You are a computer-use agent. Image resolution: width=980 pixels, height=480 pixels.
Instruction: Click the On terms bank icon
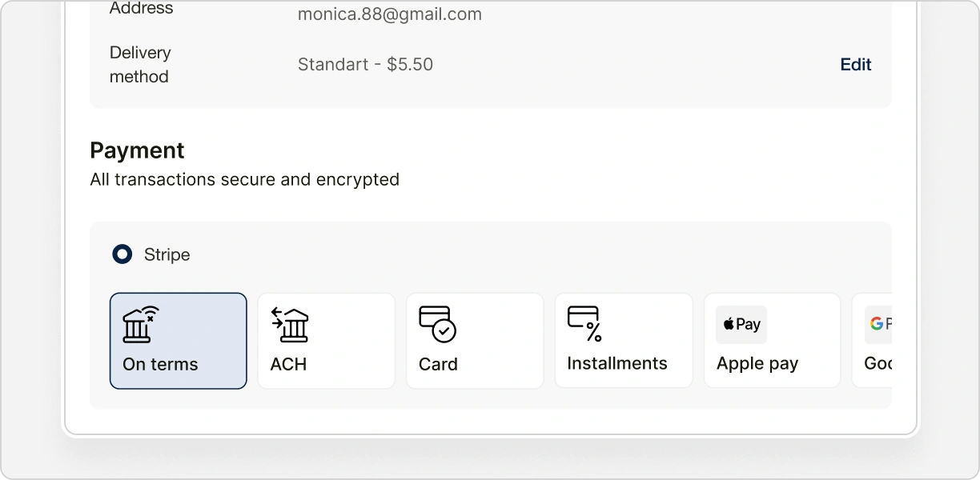pyautogui.click(x=140, y=324)
